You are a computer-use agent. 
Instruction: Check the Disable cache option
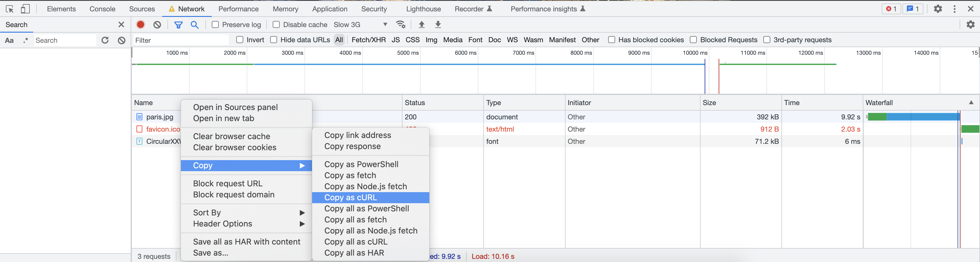click(x=276, y=25)
